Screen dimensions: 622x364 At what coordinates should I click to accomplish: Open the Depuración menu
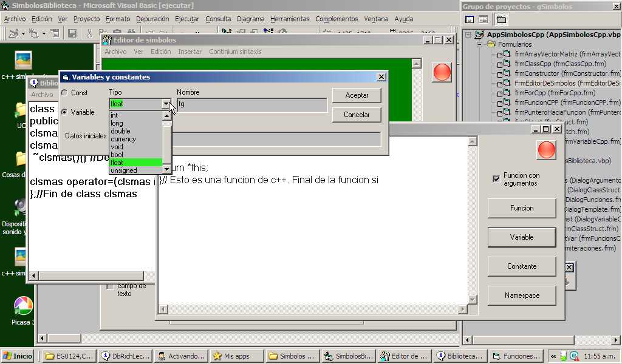(152, 19)
